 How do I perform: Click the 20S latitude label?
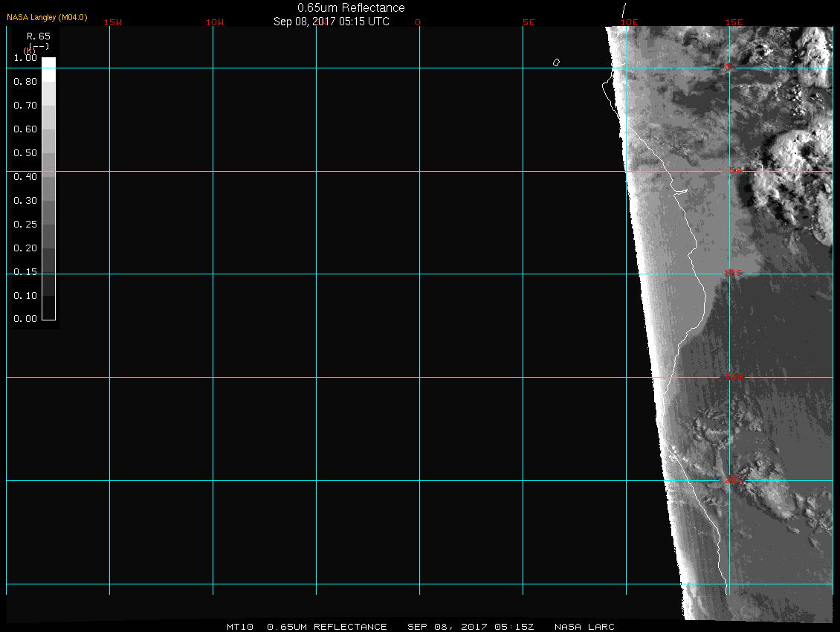click(734, 480)
